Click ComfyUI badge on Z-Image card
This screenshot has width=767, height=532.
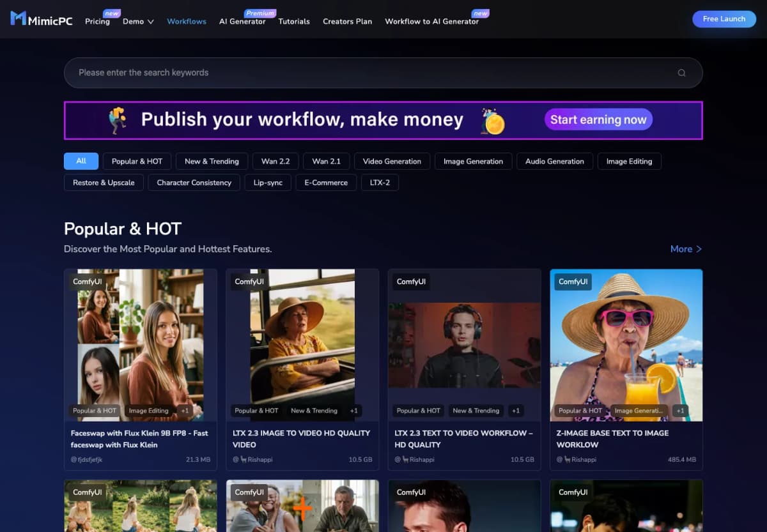point(573,282)
